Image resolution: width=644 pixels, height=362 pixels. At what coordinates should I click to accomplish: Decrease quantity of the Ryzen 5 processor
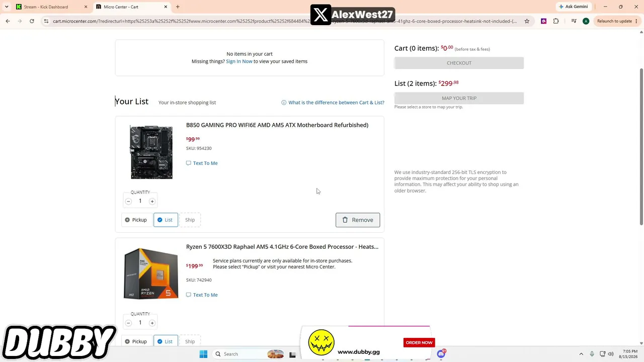click(128, 323)
